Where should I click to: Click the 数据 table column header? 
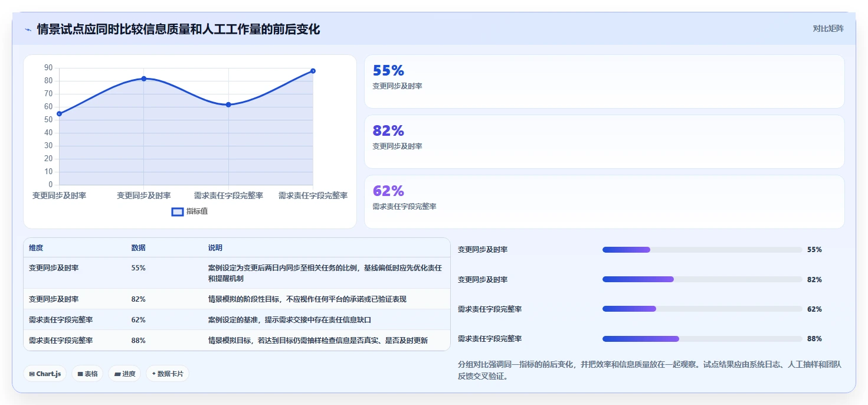point(138,248)
